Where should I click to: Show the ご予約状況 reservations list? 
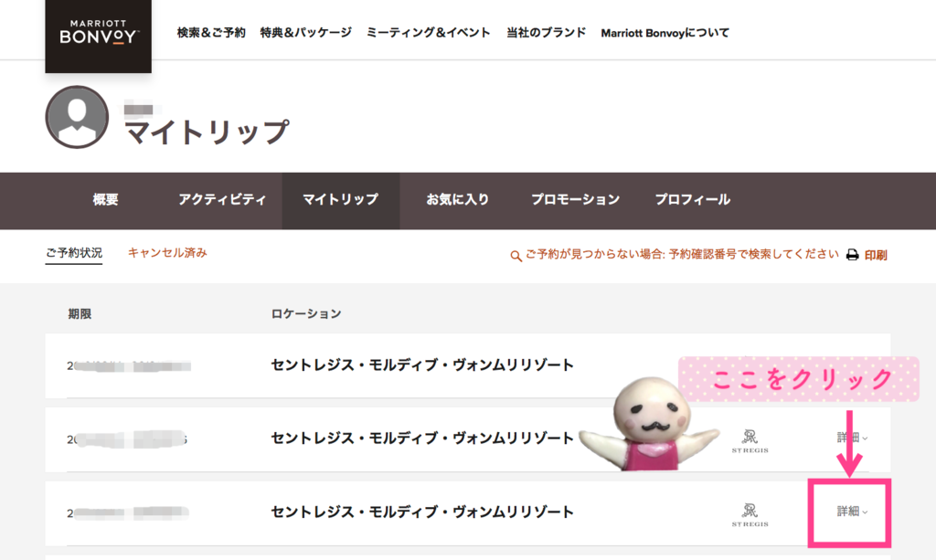click(74, 253)
